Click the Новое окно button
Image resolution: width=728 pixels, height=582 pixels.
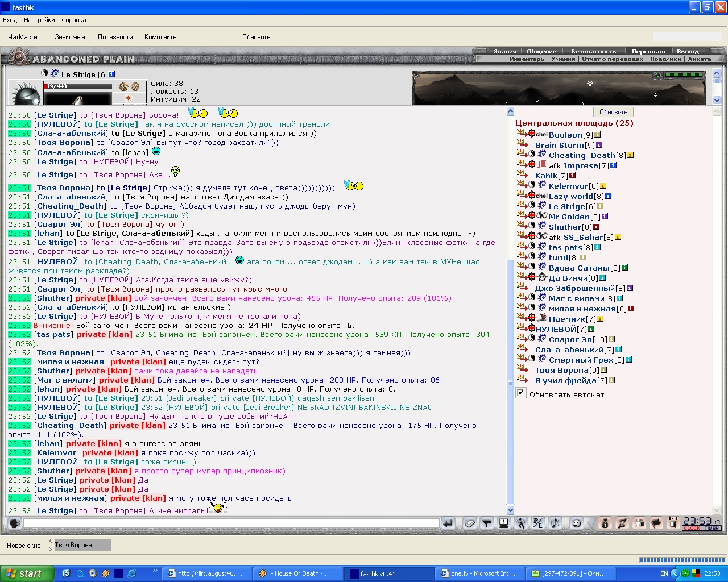coord(24,546)
